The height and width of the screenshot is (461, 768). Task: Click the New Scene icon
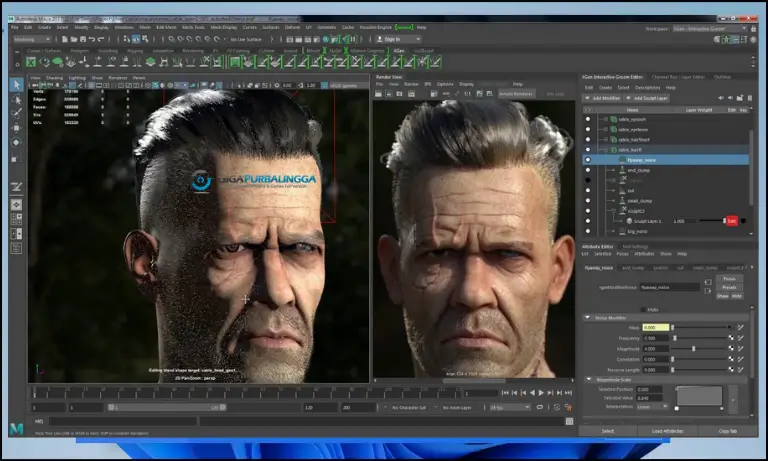[65, 39]
